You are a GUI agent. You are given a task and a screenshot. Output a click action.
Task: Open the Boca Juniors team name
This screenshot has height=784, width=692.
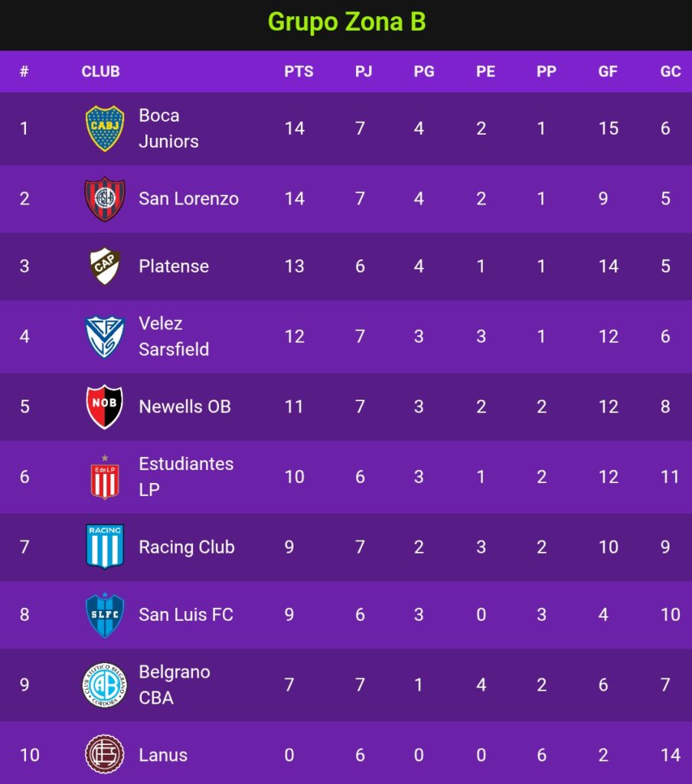pyautogui.click(x=168, y=129)
